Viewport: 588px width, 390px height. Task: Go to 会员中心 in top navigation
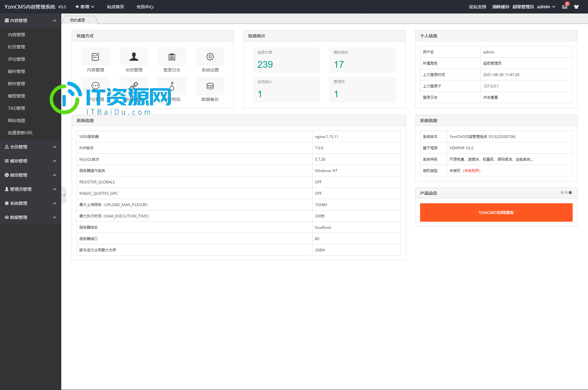145,7
